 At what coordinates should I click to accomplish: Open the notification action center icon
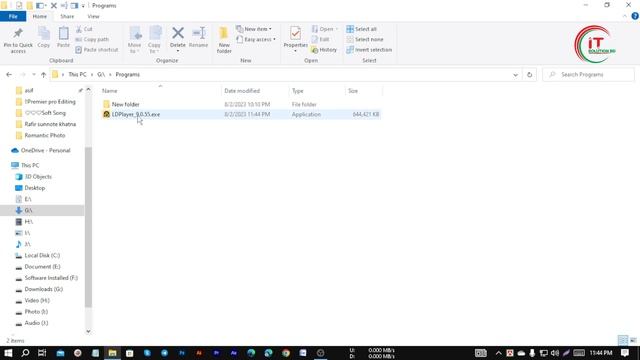click(625, 353)
